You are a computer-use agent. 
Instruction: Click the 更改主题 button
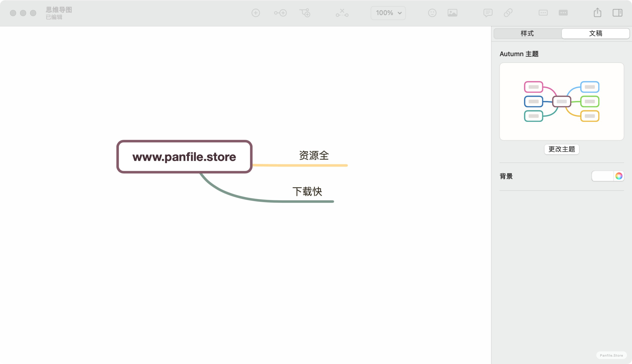tap(562, 149)
